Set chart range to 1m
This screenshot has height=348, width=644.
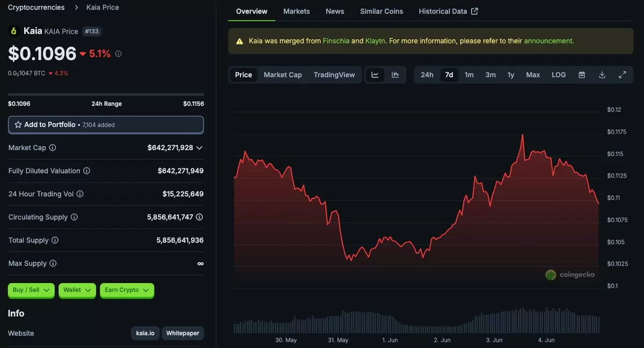[469, 75]
